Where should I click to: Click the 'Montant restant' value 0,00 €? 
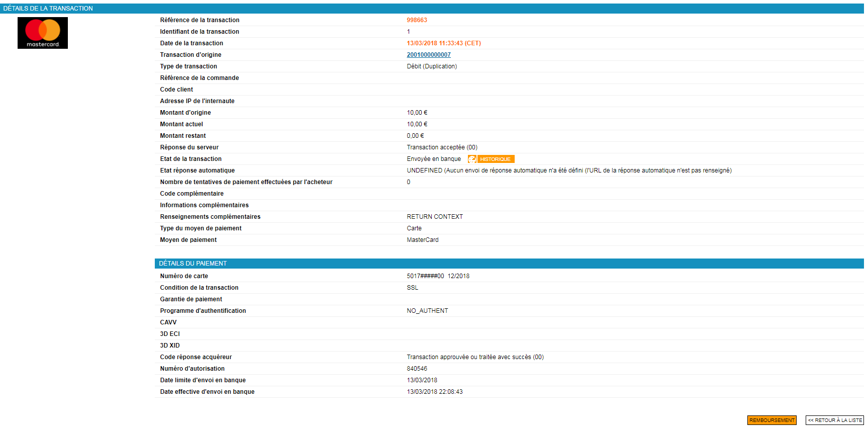coord(415,136)
